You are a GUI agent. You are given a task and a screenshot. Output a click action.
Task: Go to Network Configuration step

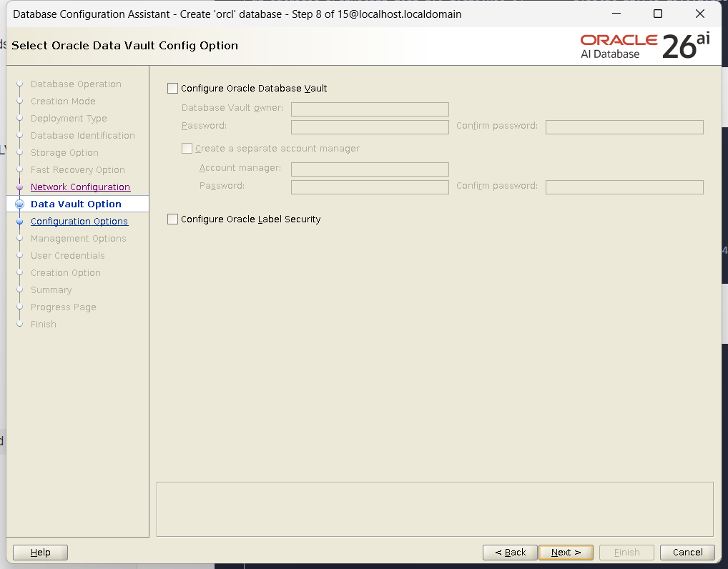(x=80, y=187)
